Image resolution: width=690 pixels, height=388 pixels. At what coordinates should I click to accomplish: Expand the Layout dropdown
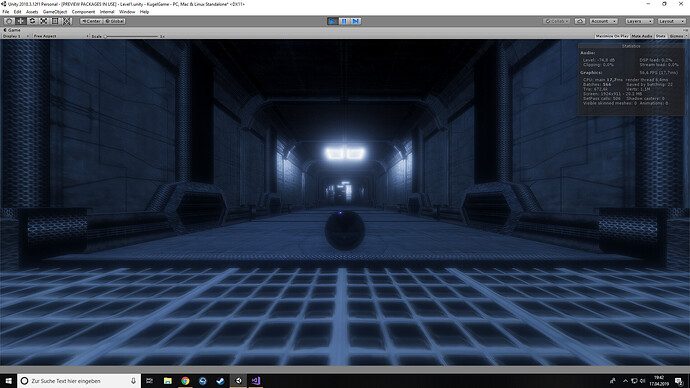click(x=671, y=21)
